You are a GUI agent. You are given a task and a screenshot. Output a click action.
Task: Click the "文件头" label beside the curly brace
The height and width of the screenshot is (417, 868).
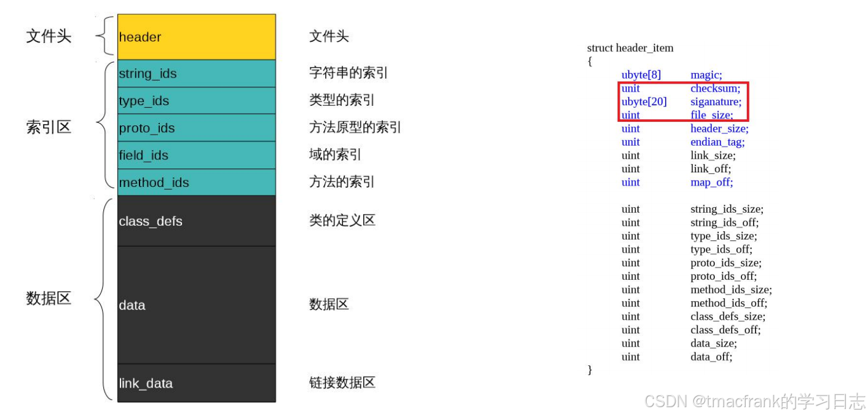pyautogui.click(x=49, y=36)
